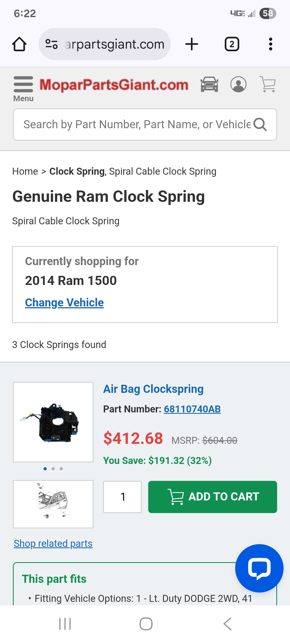Open the vehicle garage selector icon

(x=210, y=85)
